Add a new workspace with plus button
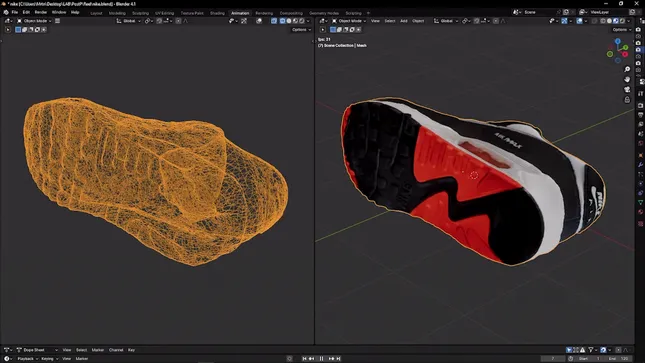The width and height of the screenshot is (645, 363). click(368, 13)
